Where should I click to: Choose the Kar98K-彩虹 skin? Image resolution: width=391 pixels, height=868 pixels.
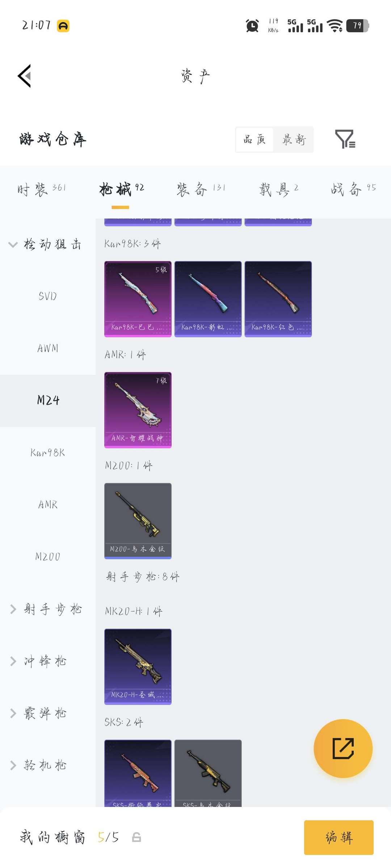208,299
